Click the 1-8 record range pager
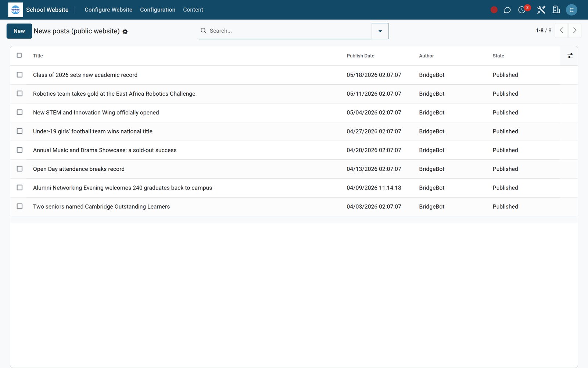 tap(539, 31)
